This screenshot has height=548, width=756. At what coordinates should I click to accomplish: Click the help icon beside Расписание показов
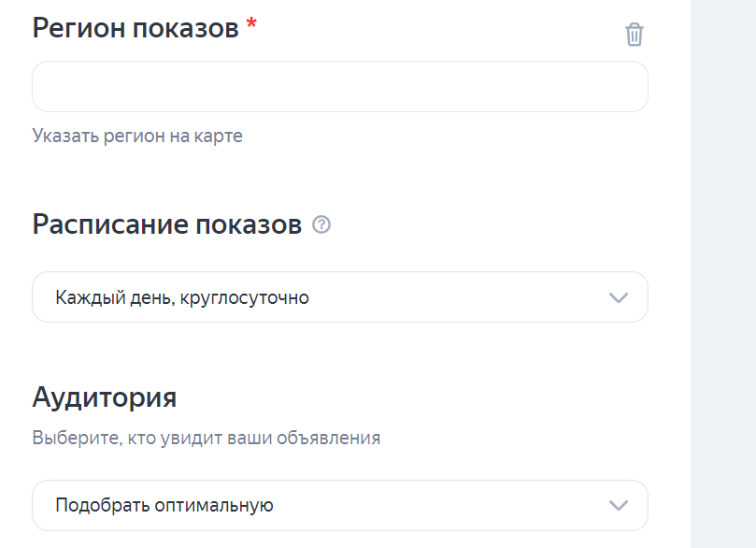click(321, 224)
